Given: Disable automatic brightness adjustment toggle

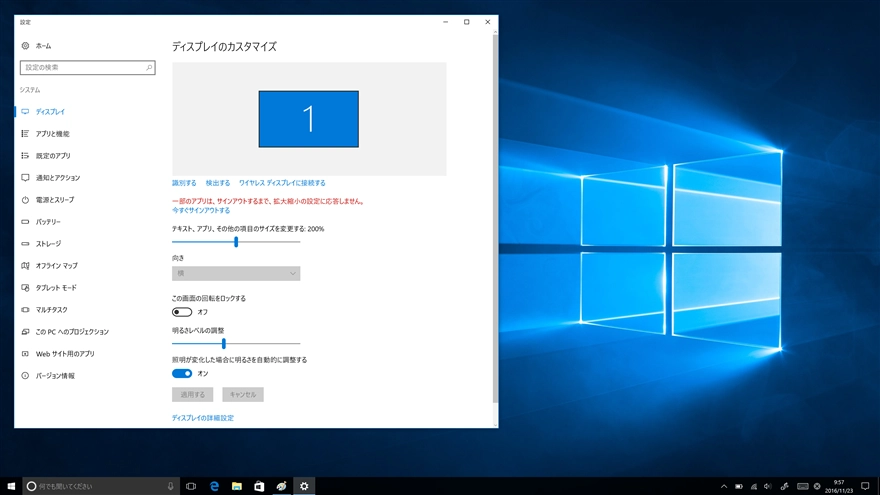Looking at the screenshot, I should tap(182, 373).
